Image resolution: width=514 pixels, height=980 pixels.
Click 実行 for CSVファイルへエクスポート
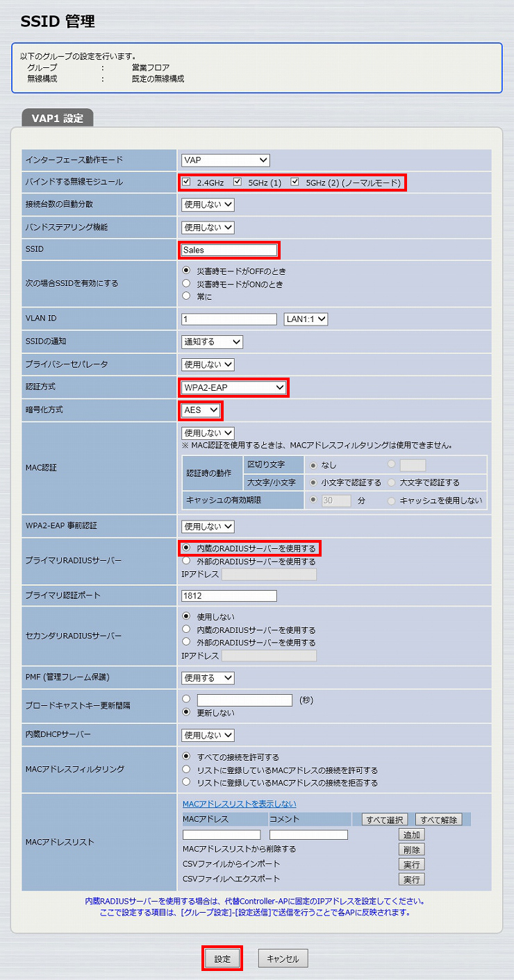coord(411,879)
